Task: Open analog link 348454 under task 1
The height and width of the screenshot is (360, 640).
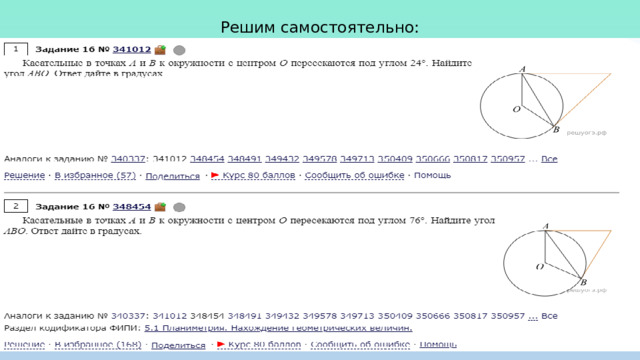Action: click(207, 159)
